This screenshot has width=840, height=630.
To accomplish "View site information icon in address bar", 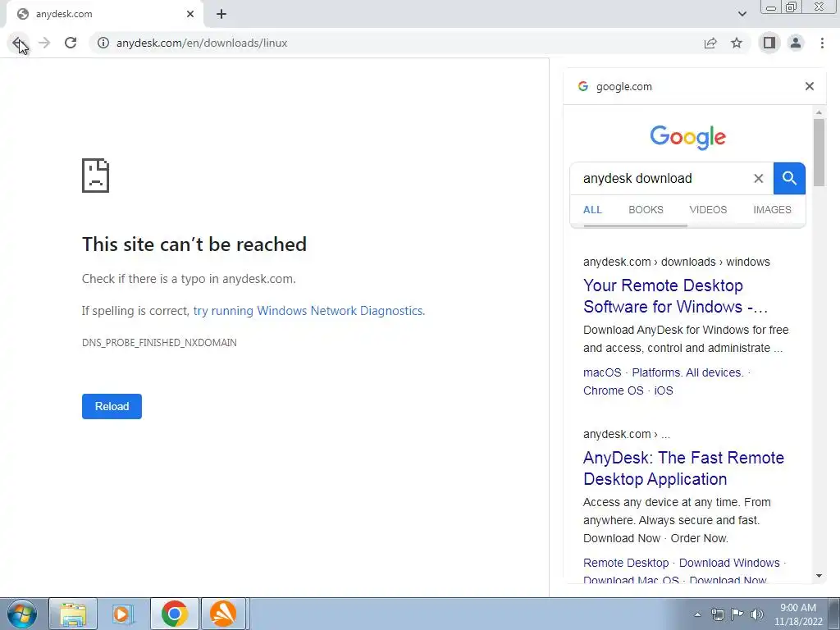I will (103, 43).
